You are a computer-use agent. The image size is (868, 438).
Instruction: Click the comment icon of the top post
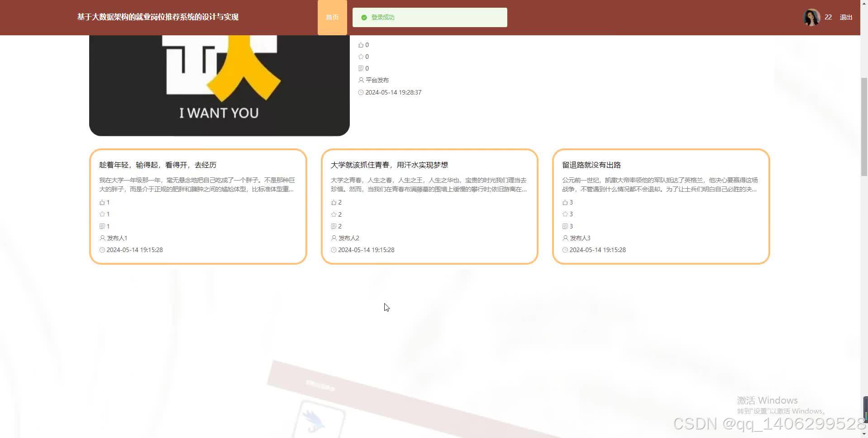[361, 68]
